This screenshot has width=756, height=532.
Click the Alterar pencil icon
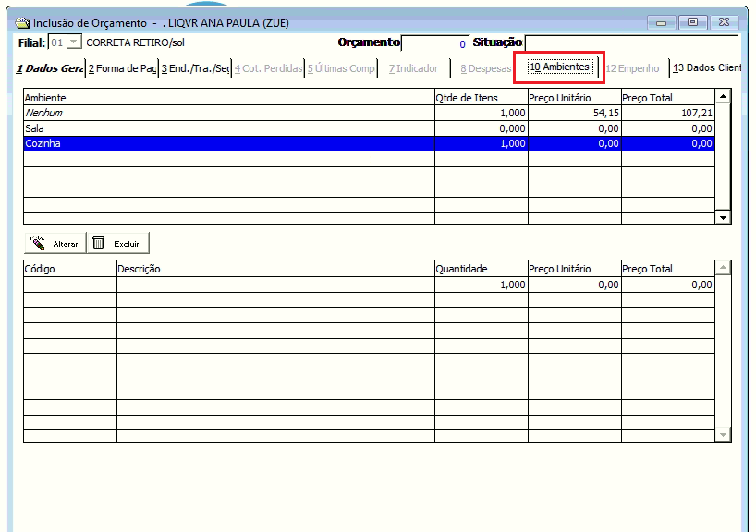(37, 243)
